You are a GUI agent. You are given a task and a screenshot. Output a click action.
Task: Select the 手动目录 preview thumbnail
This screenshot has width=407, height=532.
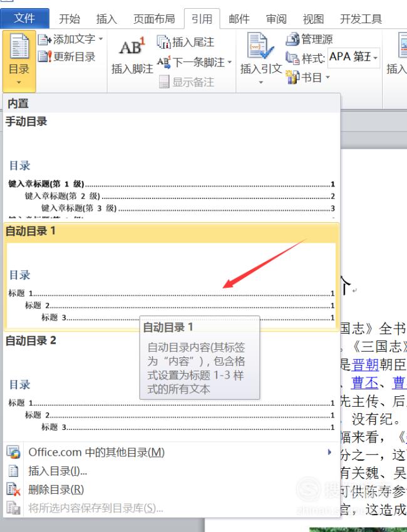[x=172, y=176]
